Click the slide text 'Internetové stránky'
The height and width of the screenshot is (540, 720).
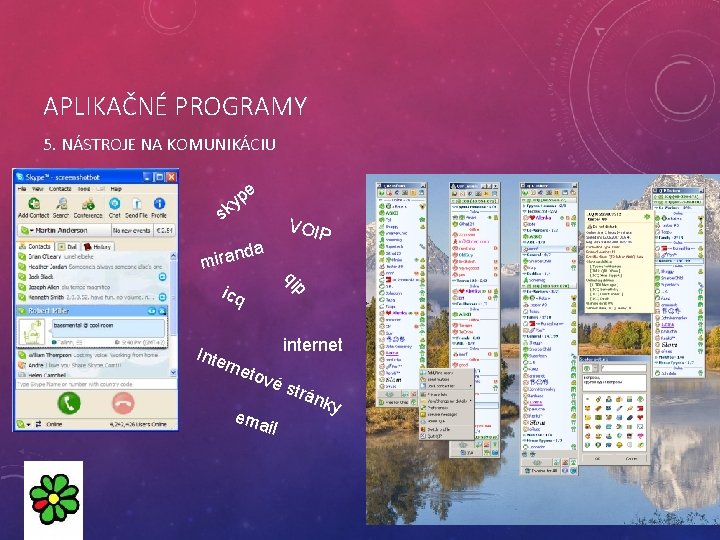click(270, 381)
